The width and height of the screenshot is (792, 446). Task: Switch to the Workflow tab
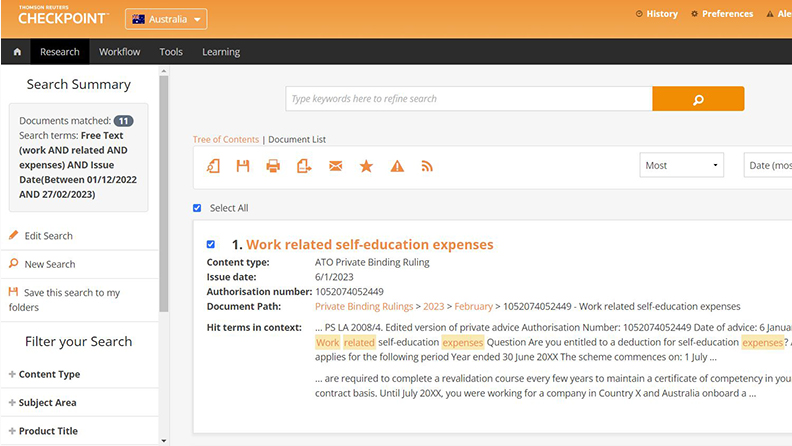(119, 52)
